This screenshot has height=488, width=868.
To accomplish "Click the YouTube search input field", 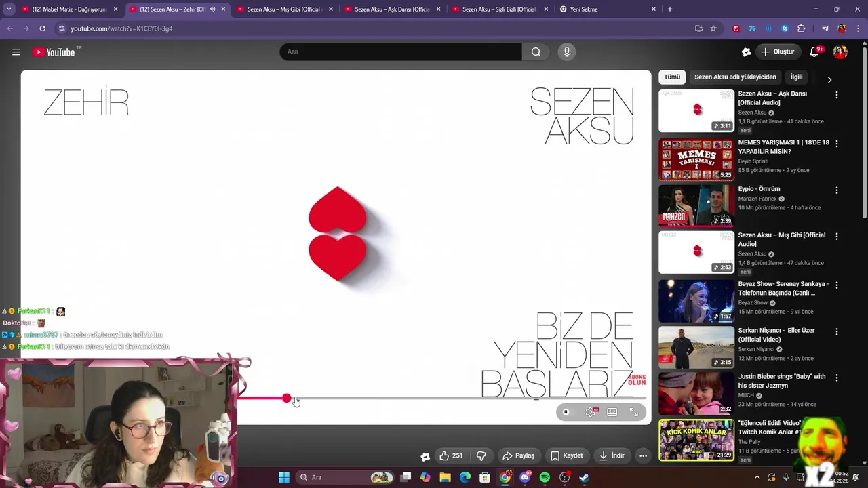I will pyautogui.click(x=401, y=52).
